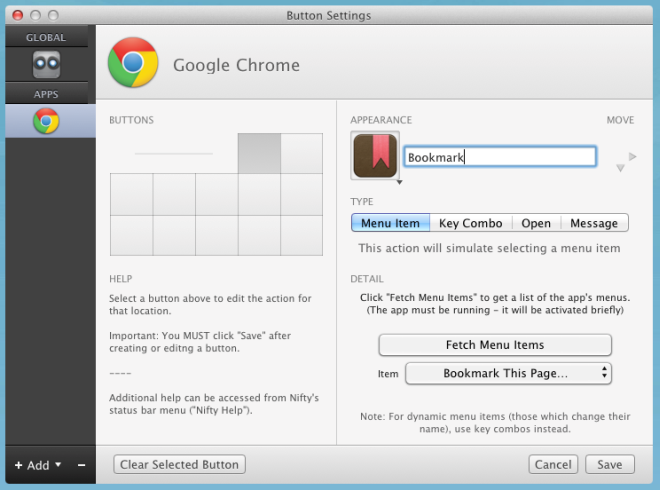Image resolution: width=660 pixels, height=490 pixels.
Task: Select the second-row first button slot in grid
Action: pyautogui.click(x=132, y=194)
